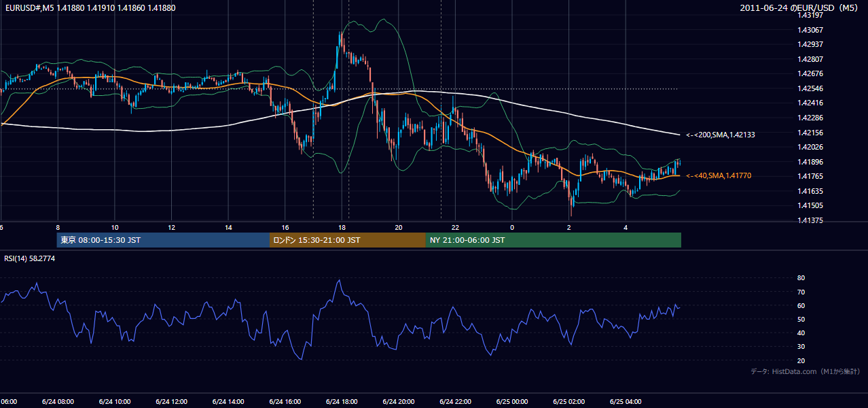Click price level 1.43067 on the price axis
The height and width of the screenshot is (408, 868).
pyautogui.click(x=810, y=29)
